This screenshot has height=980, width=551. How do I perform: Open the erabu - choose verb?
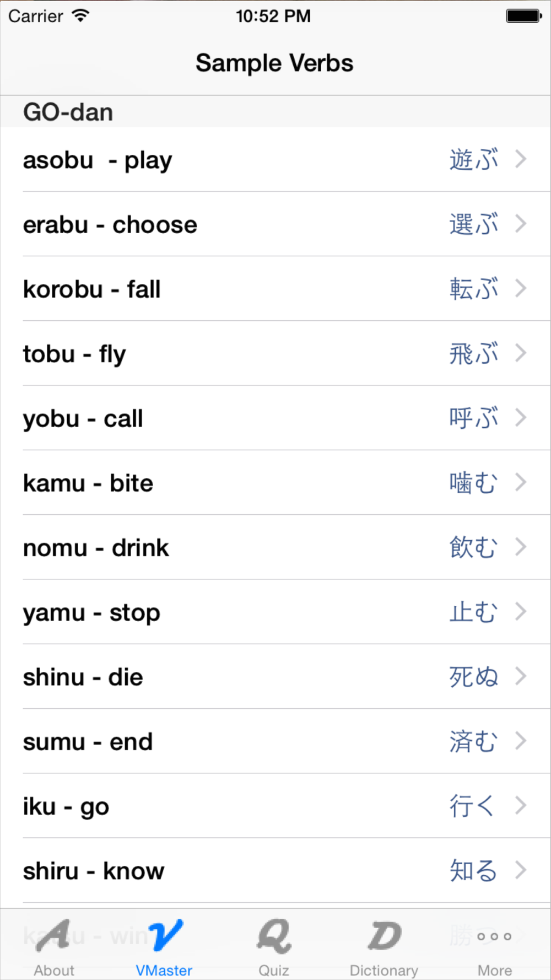(x=275, y=224)
